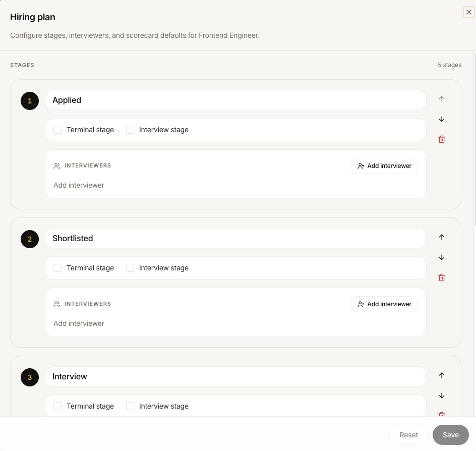Move the Shortlisted stage down

coord(442,258)
